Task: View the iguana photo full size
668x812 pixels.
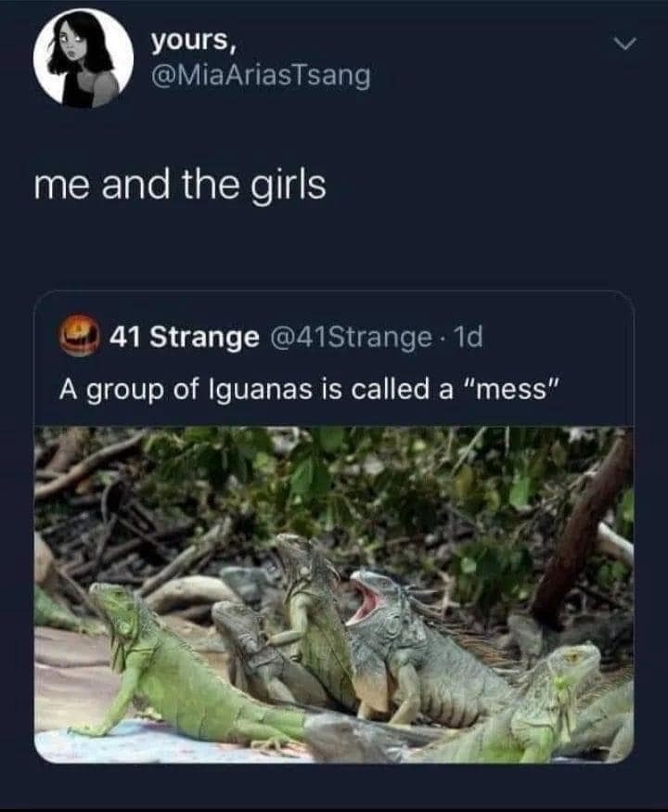Action: (334, 595)
